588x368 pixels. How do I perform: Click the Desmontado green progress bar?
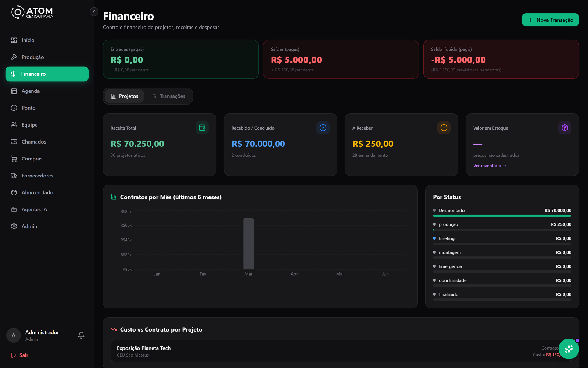click(x=502, y=216)
